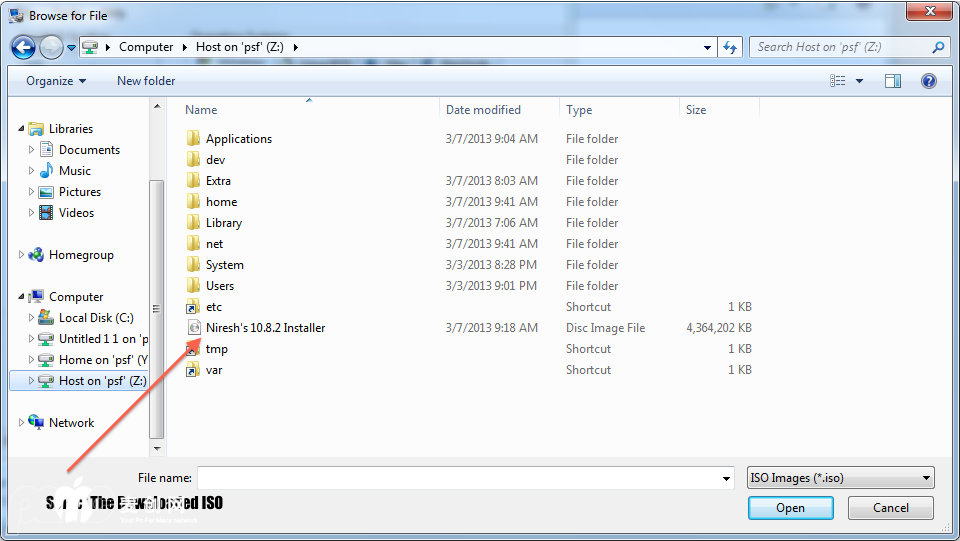
Task: Sort files by Size column header
Action: tap(696, 110)
